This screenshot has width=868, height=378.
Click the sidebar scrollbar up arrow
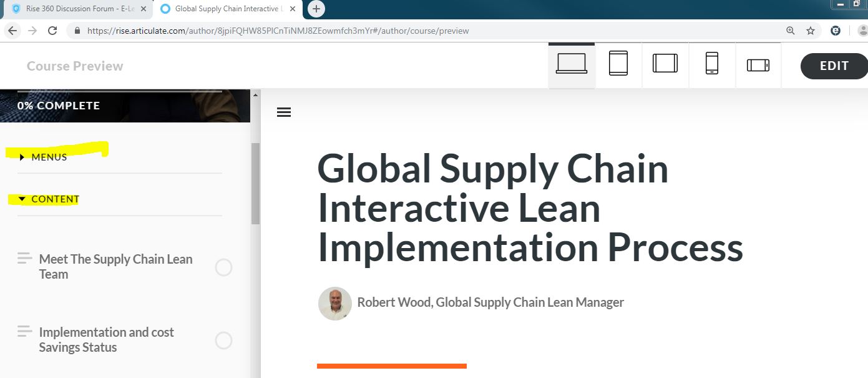(x=255, y=95)
